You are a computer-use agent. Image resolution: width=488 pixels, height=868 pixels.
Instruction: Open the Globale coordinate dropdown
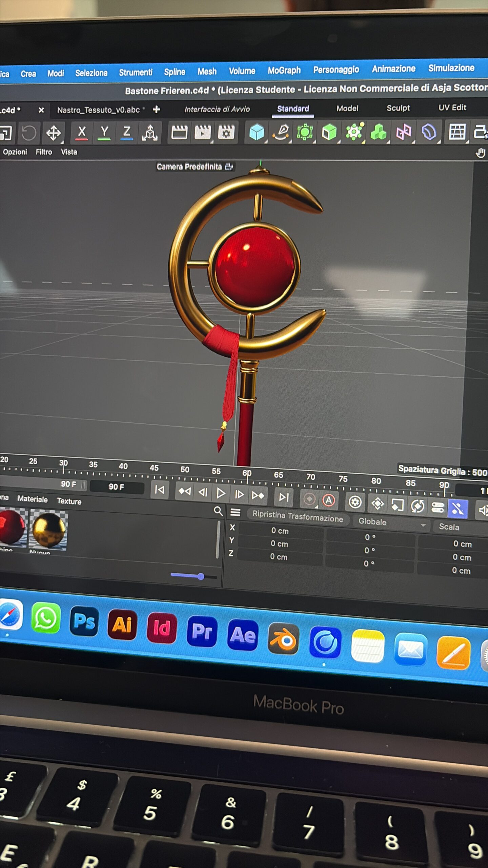391,522
